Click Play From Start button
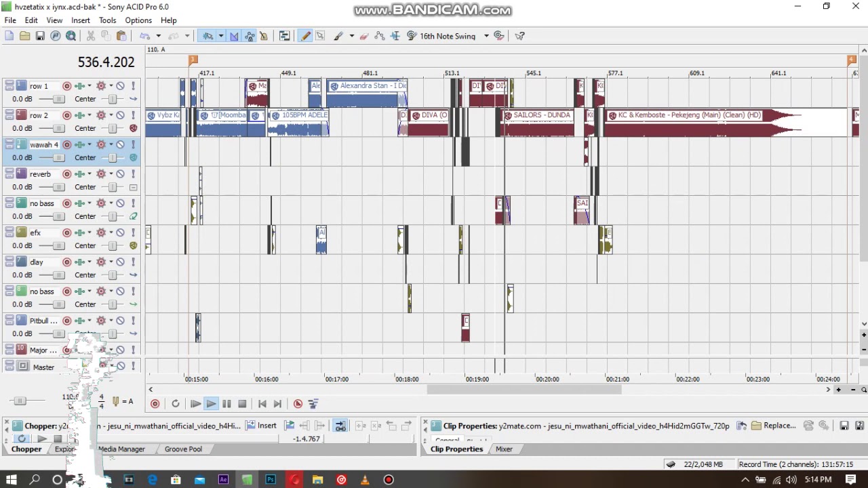 click(x=195, y=404)
